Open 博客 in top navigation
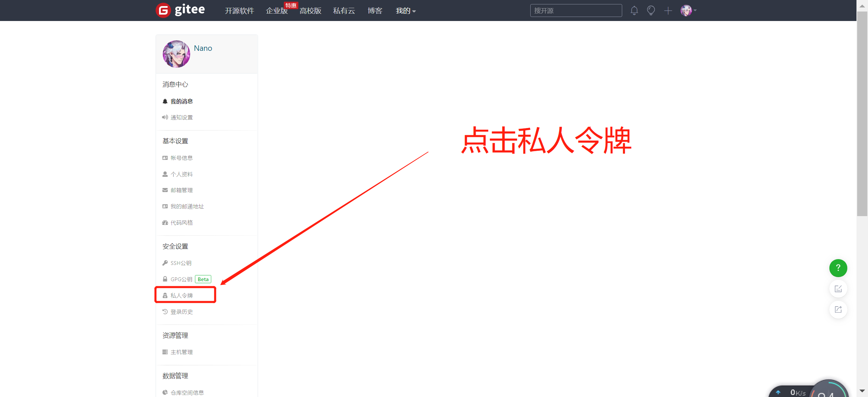 (375, 11)
